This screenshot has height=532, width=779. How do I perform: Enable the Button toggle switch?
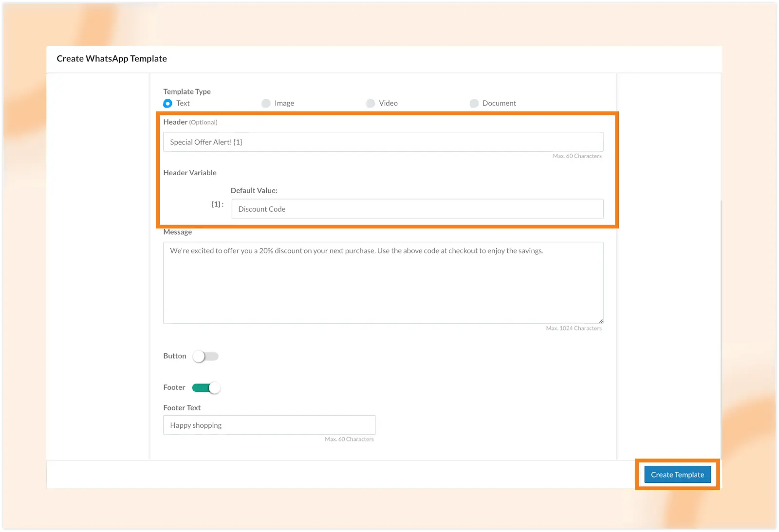click(205, 356)
